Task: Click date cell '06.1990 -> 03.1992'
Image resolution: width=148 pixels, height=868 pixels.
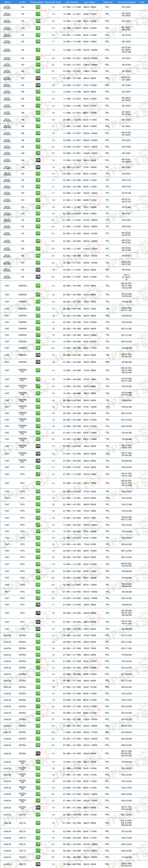Action: point(72,578)
